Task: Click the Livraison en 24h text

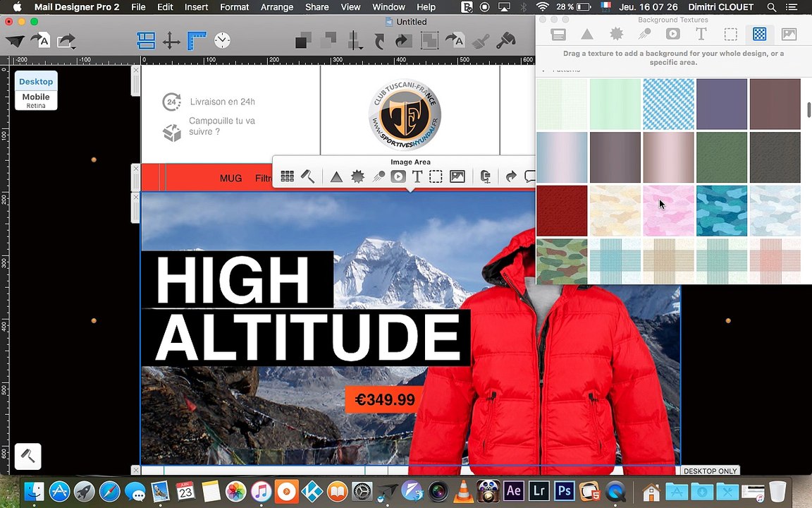Action: click(x=222, y=102)
